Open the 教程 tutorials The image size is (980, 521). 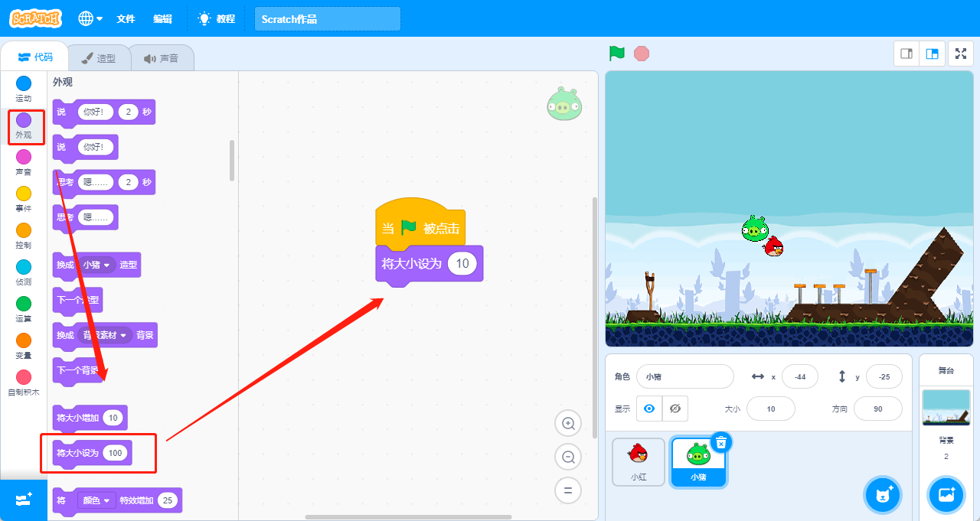(x=217, y=18)
